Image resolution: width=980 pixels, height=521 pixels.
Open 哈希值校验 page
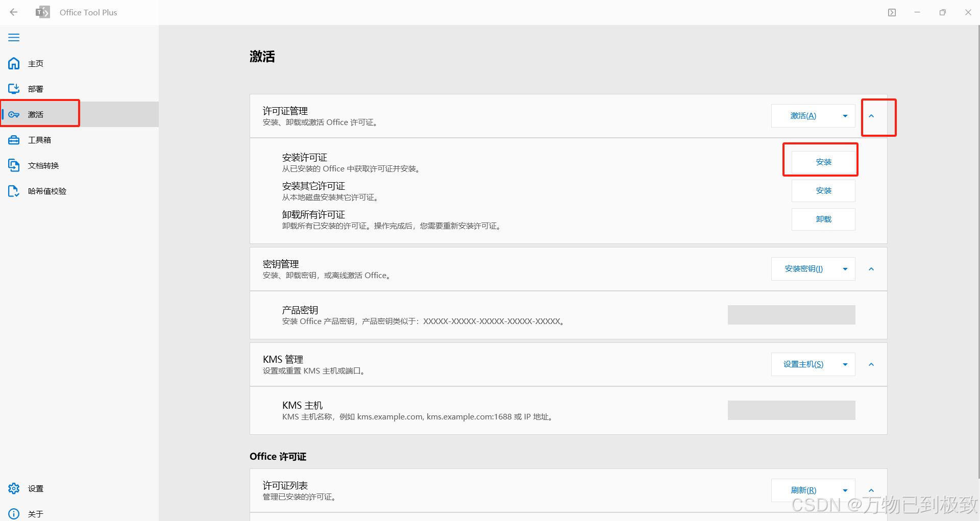pos(79,191)
